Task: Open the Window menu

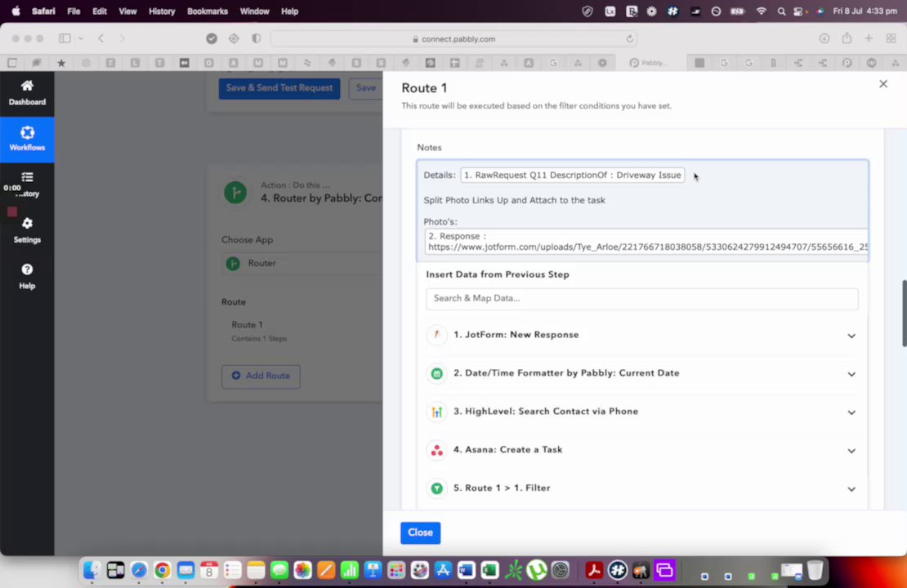Action: [x=254, y=11]
